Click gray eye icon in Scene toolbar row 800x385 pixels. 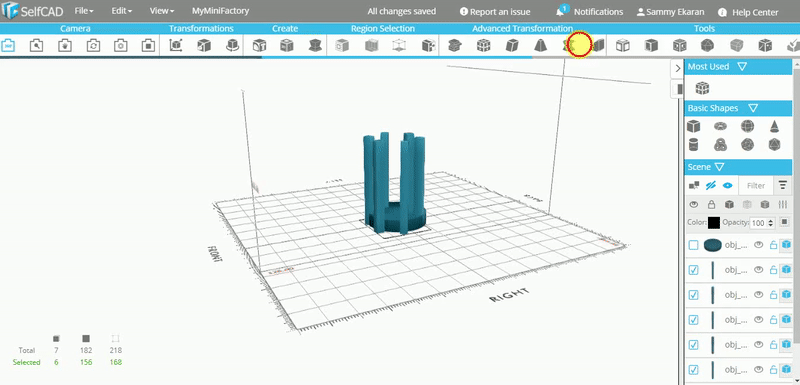[693, 204]
